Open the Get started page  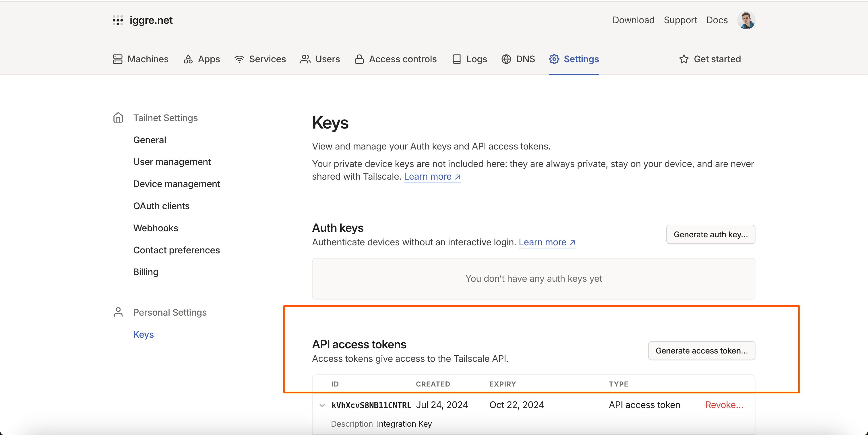tap(710, 59)
